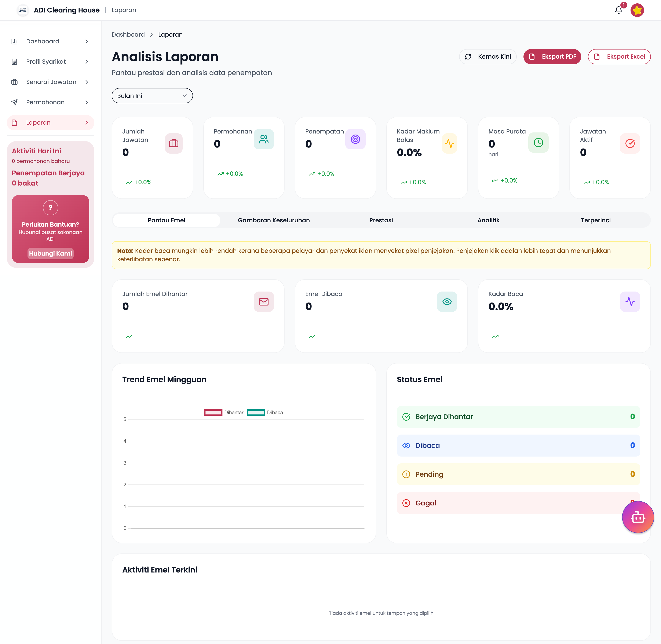Click the notification bell icon
Screen dimensions: 661x644
(618, 10)
